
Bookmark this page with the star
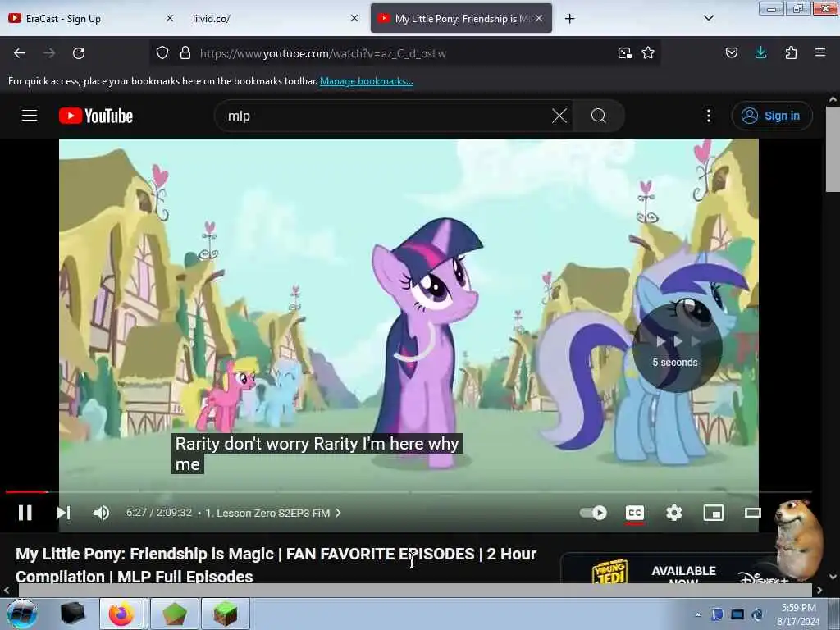tap(648, 53)
